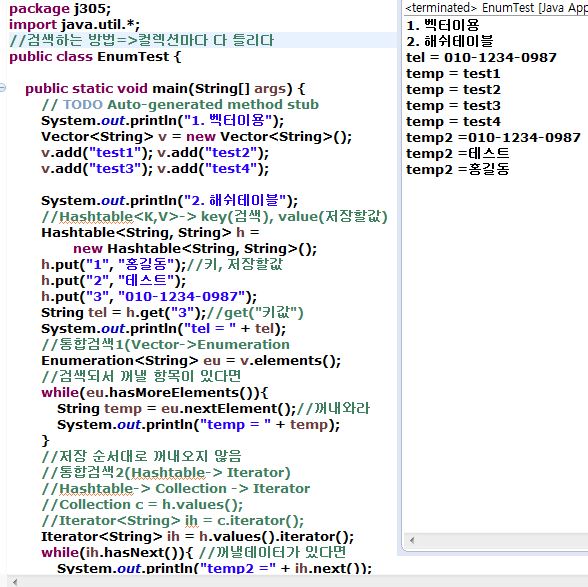Click the public class EnumTest declaration
Image resolution: width=588 pixels, height=587 pixels.
[95, 57]
